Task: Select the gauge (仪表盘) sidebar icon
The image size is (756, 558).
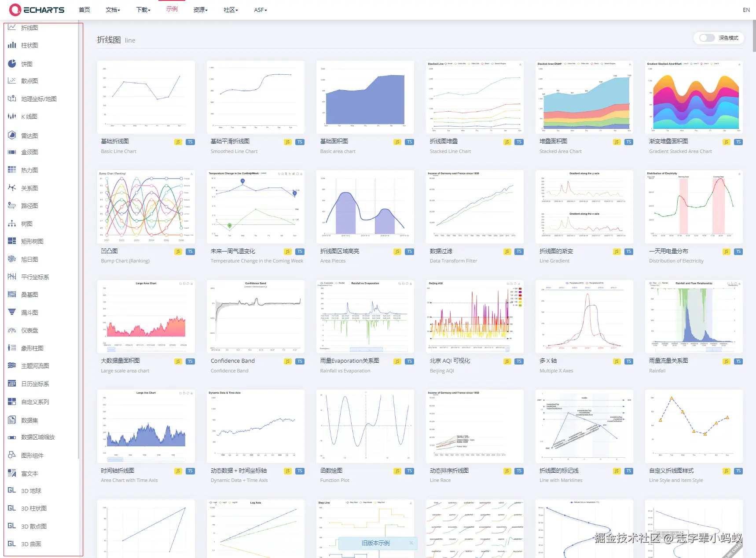Action: (12, 330)
